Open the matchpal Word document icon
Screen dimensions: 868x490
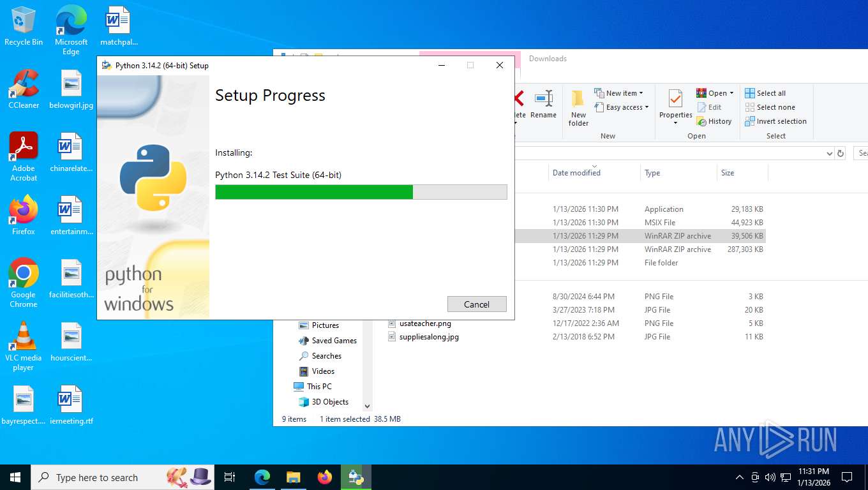pos(119,26)
